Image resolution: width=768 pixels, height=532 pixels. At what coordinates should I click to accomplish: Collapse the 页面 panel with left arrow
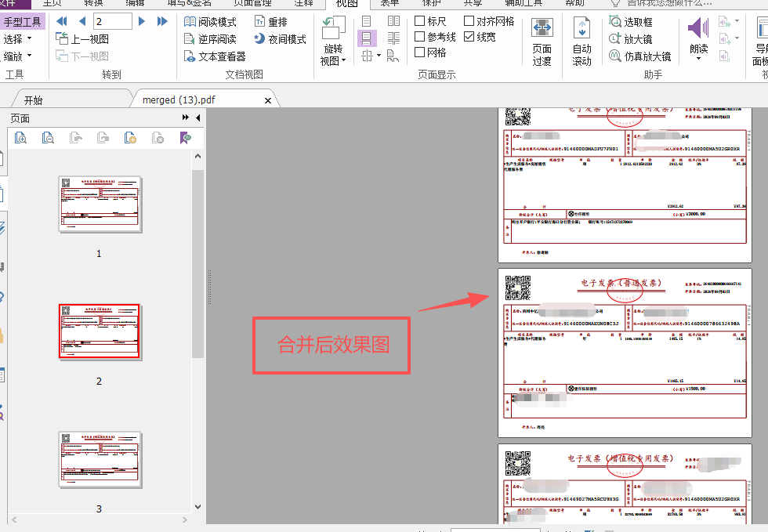[x=197, y=118]
